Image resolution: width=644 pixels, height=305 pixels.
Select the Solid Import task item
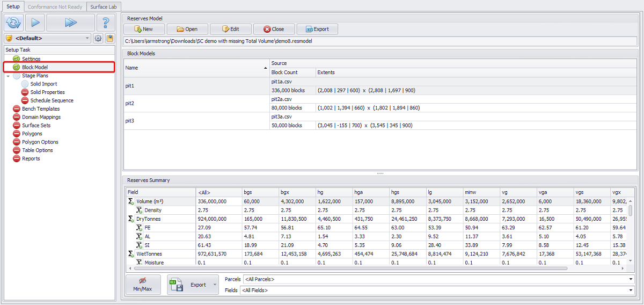pyautogui.click(x=43, y=84)
